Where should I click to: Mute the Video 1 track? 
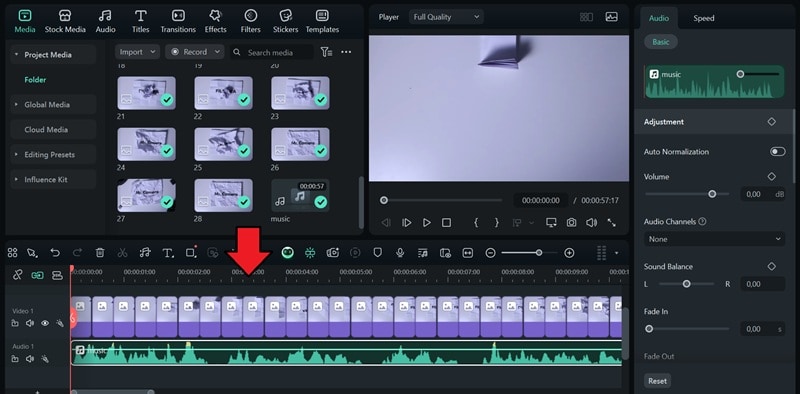coord(30,323)
